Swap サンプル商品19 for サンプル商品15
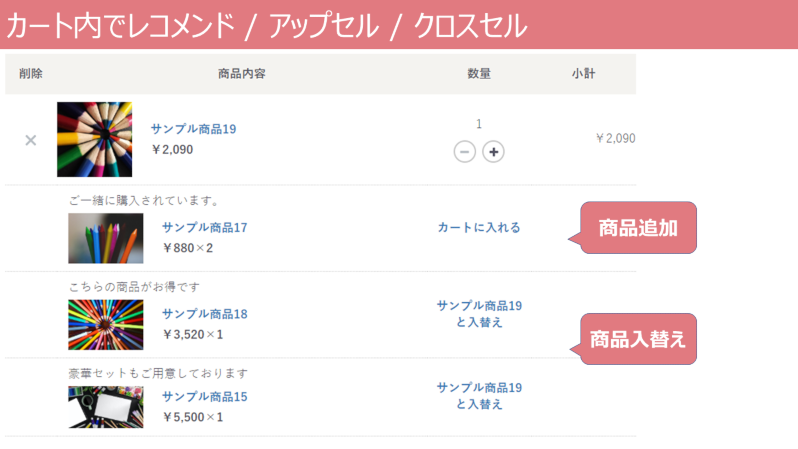 pos(479,395)
